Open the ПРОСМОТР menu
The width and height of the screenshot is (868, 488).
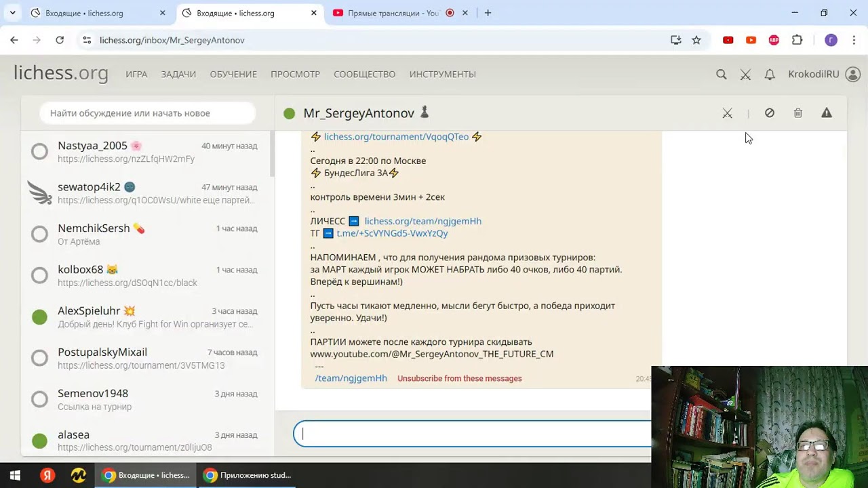(x=295, y=75)
